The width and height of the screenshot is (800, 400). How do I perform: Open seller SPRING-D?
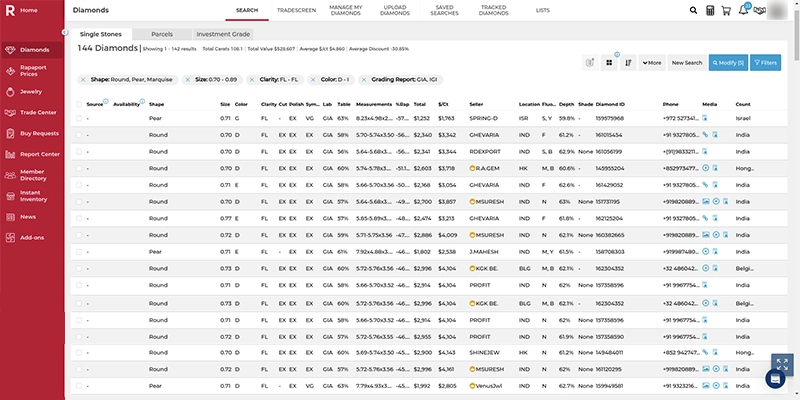coord(482,118)
